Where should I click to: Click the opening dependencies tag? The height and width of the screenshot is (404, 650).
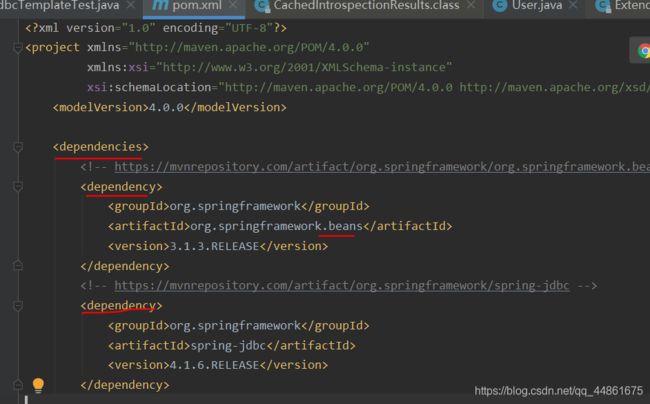pos(101,147)
